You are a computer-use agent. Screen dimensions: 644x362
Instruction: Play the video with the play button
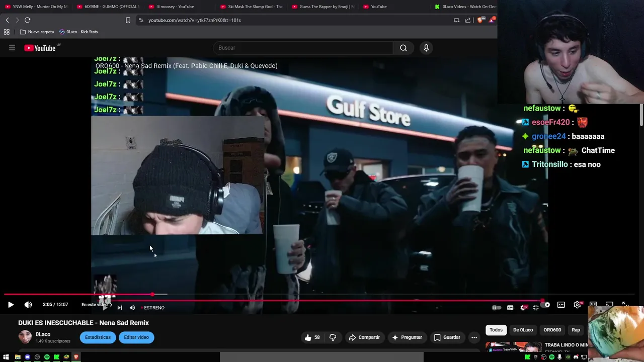click(11, 305)
